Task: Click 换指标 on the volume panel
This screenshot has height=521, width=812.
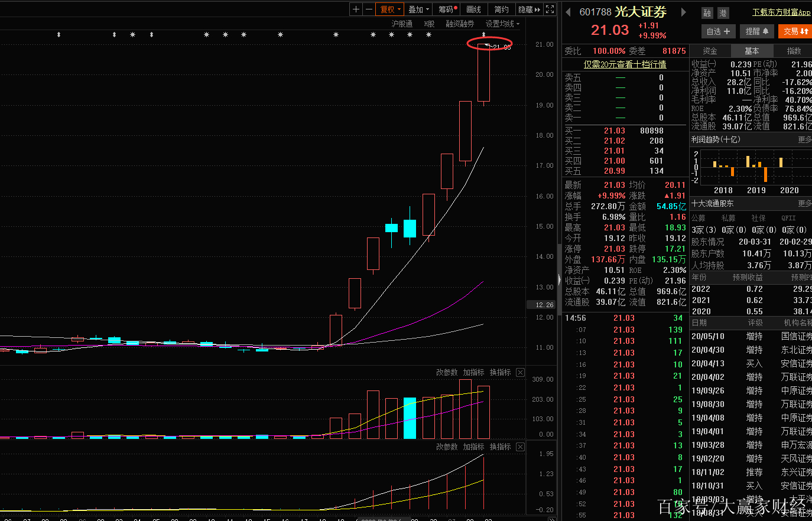Action: (x=500, y=372)
